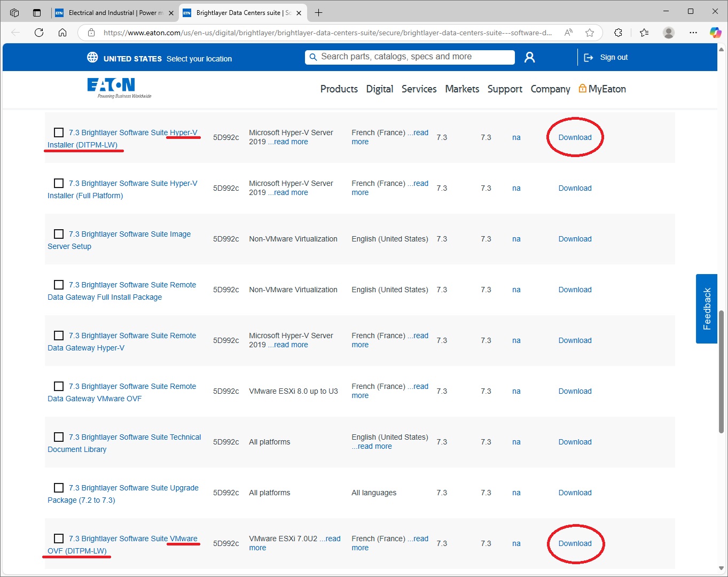Add this page to favorites
Image resolution: width=728 pixels, height=577 pixels.
590,33
